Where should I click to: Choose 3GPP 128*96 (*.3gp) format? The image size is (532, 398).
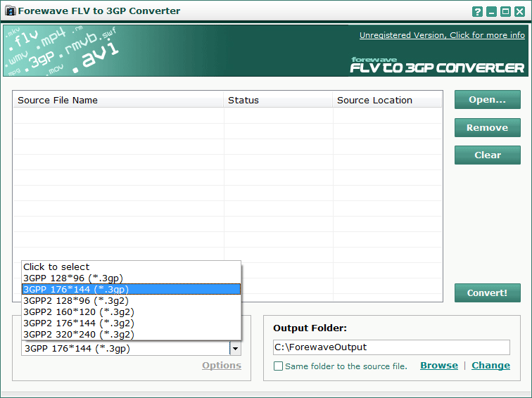point(132,278)
